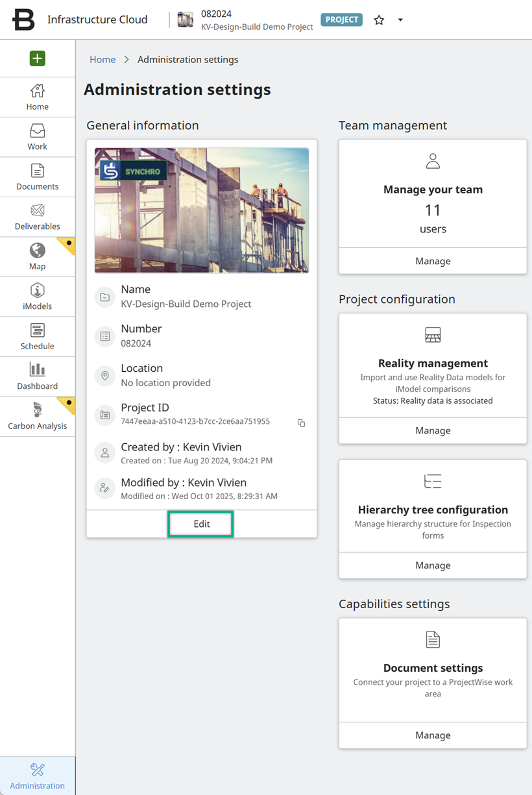Click the 082024 project number in the header
The width and height of the screenshot is (532, 795).
(217, 14)
